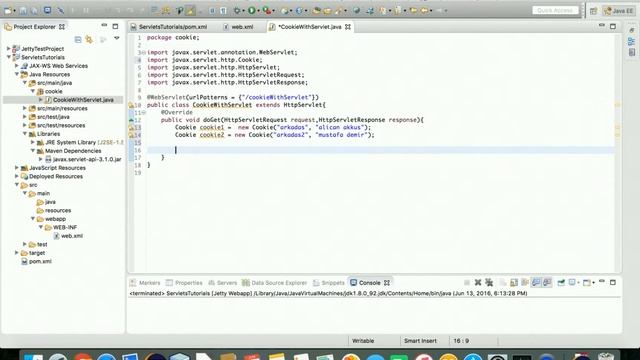Open Project Explorer view menu arrow
640x360 pixels.
pos(117,38)
